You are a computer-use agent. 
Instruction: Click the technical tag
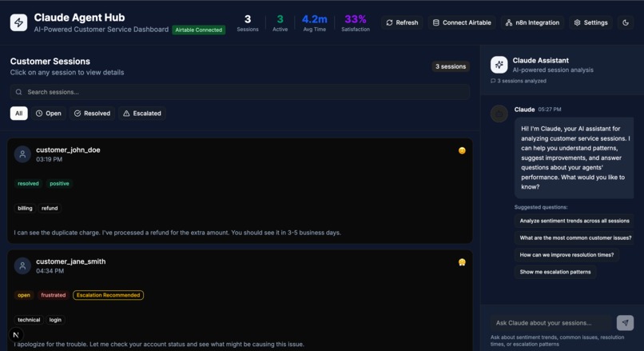click(29, 320)
